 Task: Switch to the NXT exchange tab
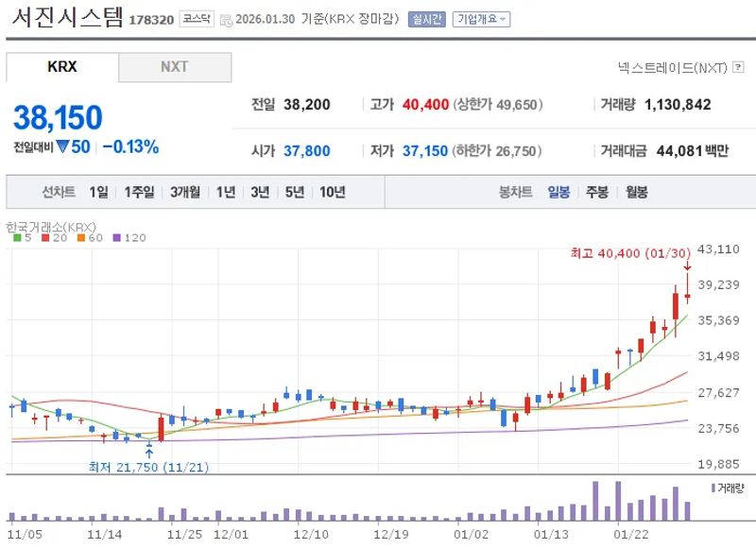pos(175,68)
